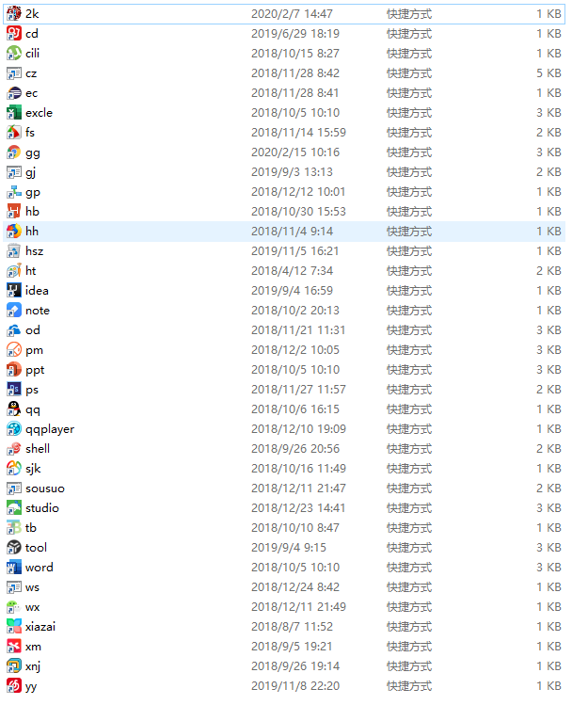Screen dimensions: 588x705
Task: Click the cili shortcut icon
Action: [x=14, y=53]
